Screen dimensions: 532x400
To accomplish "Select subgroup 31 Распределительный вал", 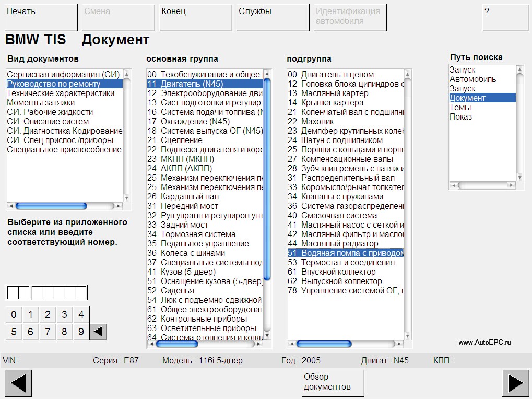I will (x=346, y=178).
